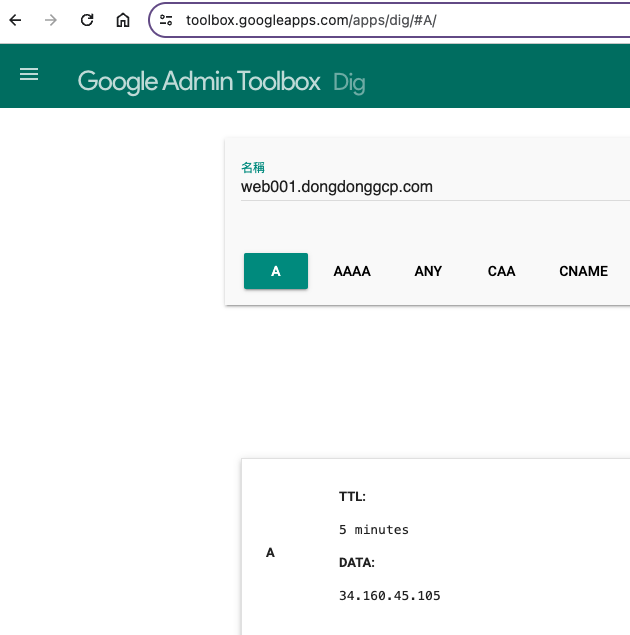Select the CAA record type

point(501,271)
